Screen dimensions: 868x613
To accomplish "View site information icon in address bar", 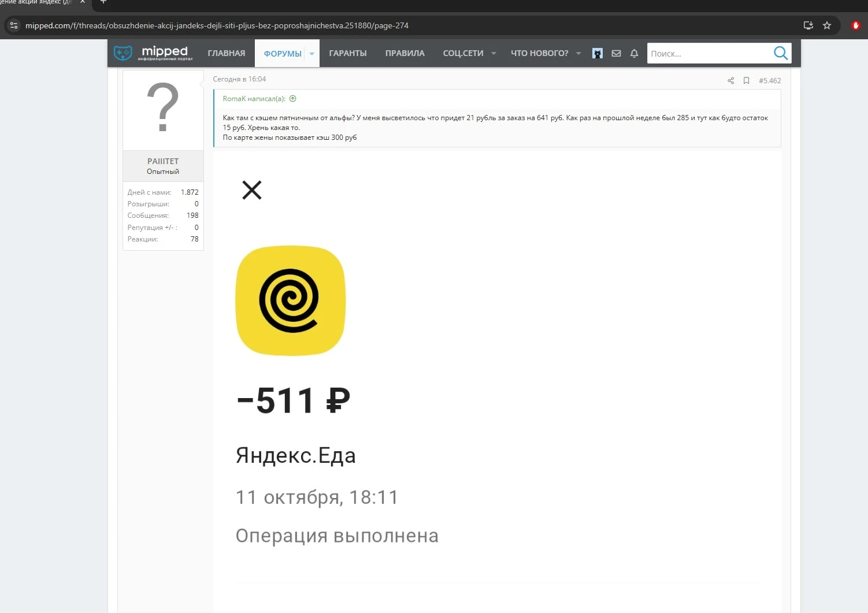I will pyautogui.click(x=14, y=25).
